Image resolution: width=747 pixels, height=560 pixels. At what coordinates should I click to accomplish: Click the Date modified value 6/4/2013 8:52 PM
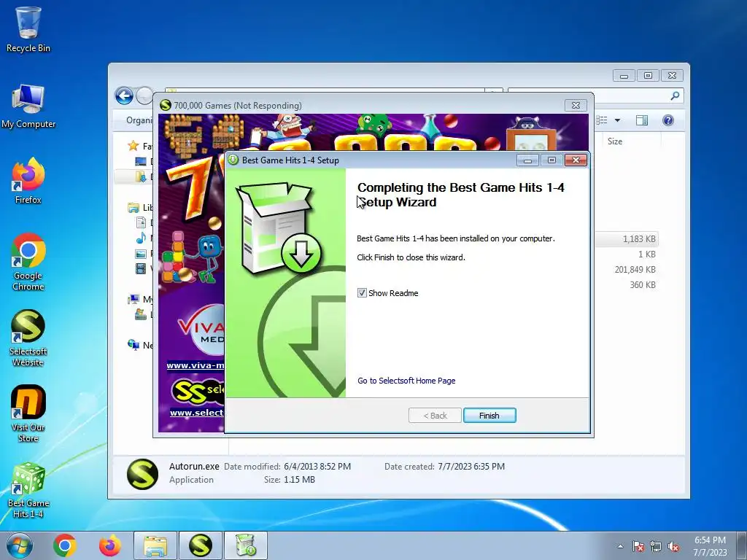317,467
